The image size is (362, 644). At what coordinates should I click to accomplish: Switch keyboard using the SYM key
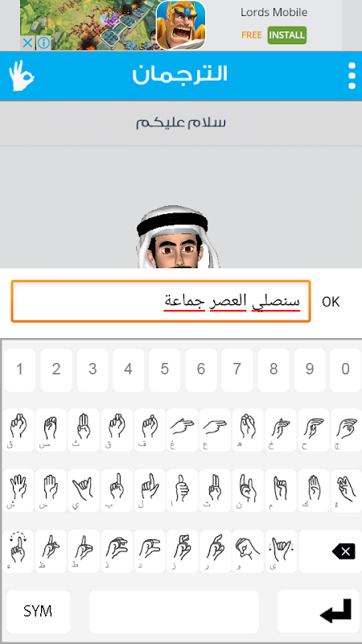click(38, 611)
